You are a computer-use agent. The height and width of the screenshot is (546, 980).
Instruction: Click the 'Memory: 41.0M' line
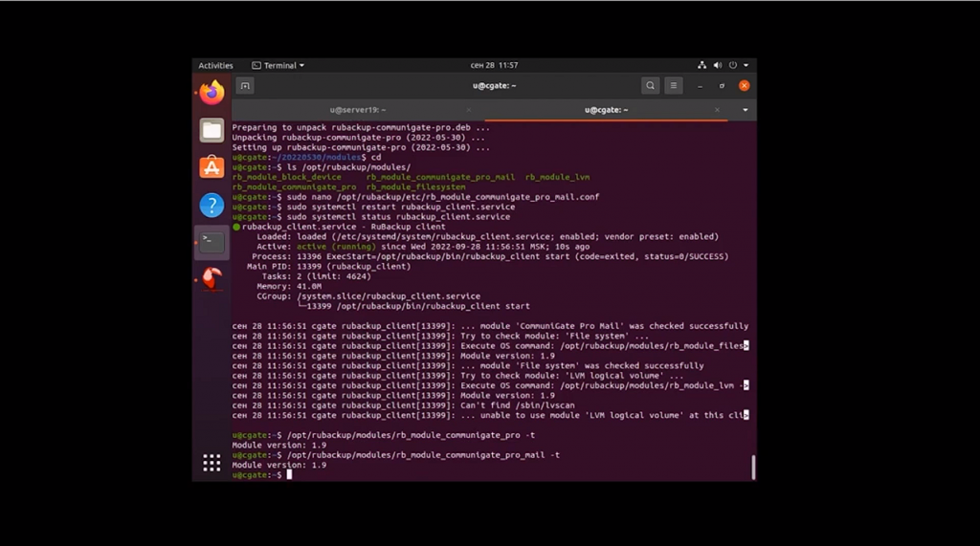[x=289, y=286]
